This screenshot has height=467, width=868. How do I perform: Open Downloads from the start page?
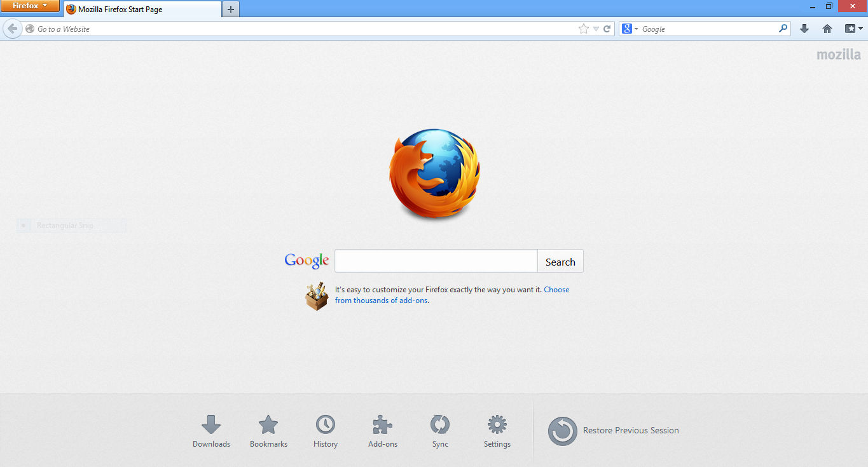(x=211, y=431)
